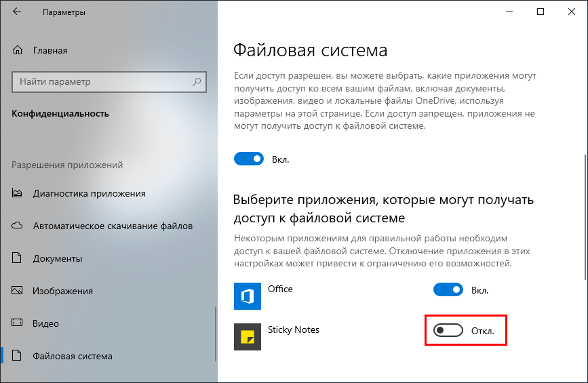This screenshot has width=588, height=383.
Task: Close the Параметры window
Action: coord(572,12)
